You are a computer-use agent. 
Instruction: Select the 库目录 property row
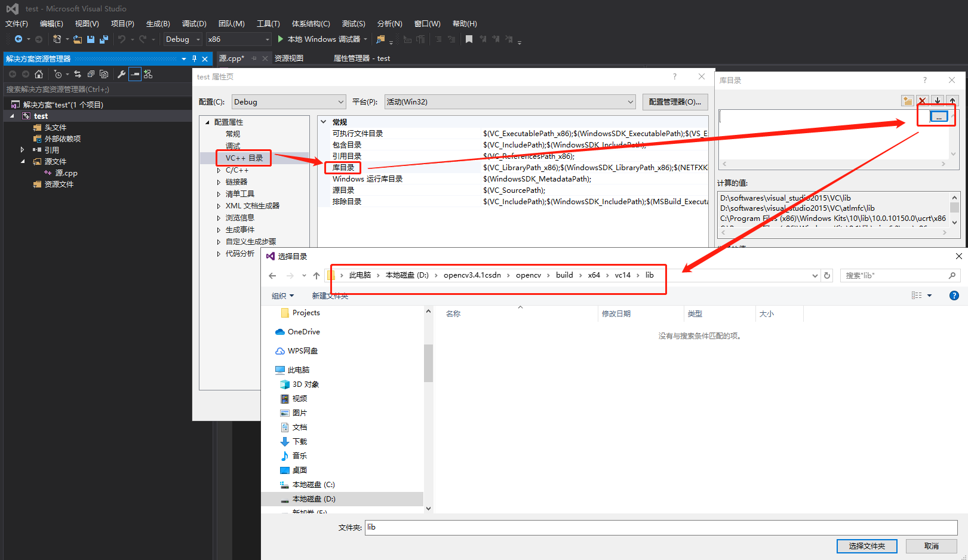click(x=514, y=168)
